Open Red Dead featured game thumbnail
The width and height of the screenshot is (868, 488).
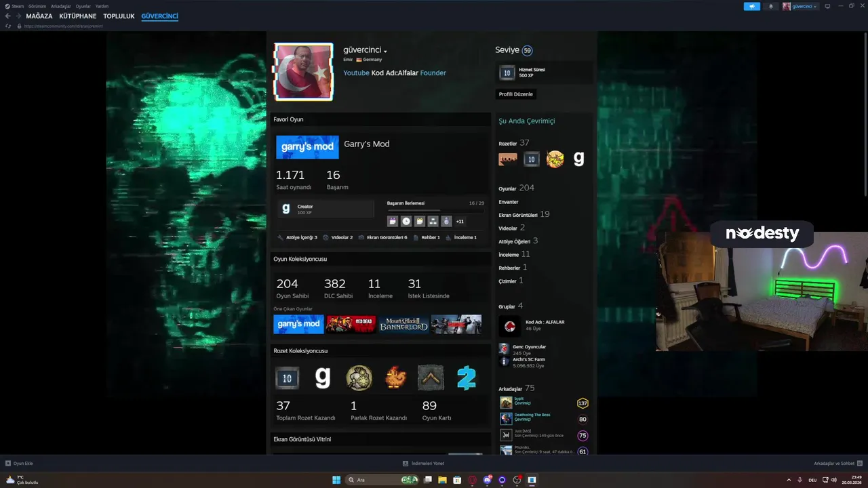(351, 324)
